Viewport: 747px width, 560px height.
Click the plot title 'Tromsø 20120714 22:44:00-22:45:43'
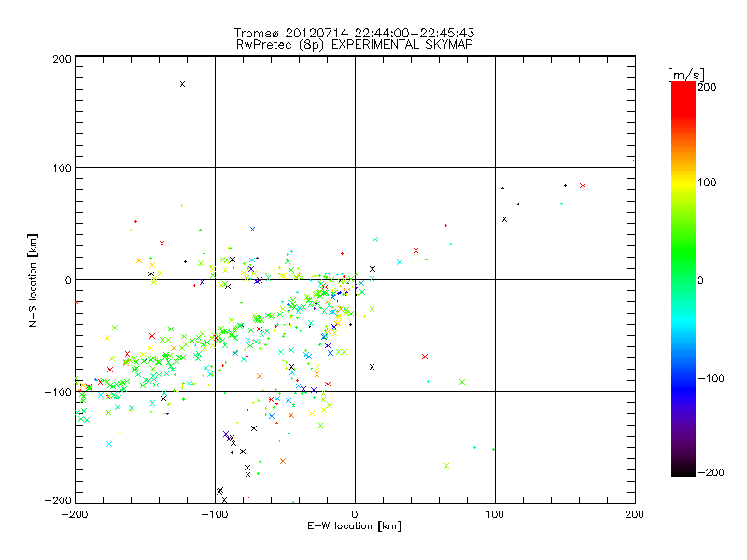point(354,33)
